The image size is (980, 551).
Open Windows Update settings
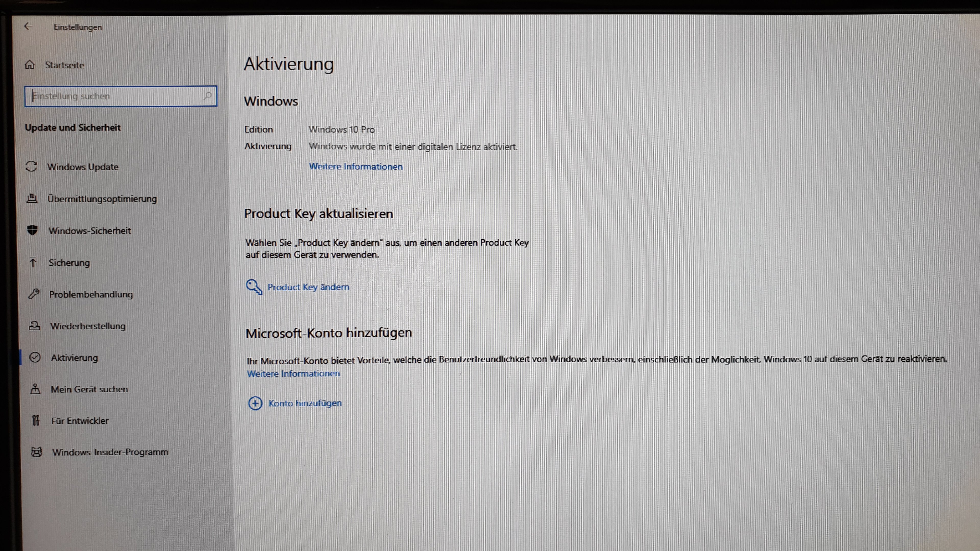tap(82, 167)
